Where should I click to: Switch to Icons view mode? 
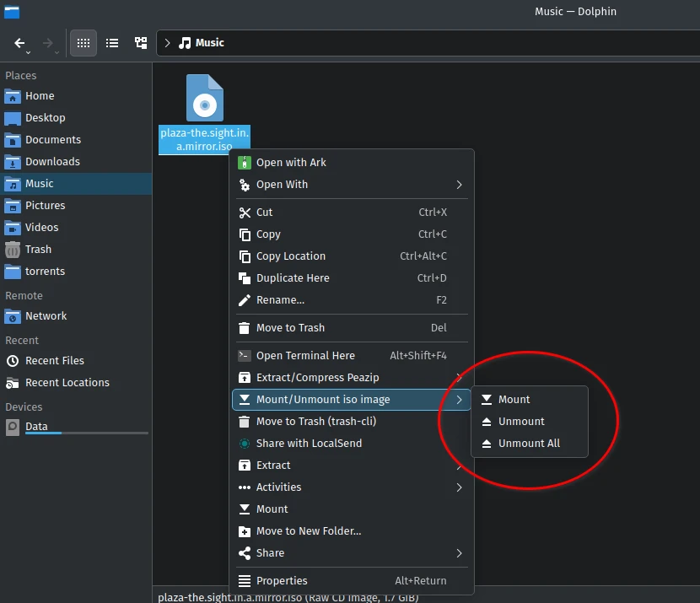[x=83, y=43]
